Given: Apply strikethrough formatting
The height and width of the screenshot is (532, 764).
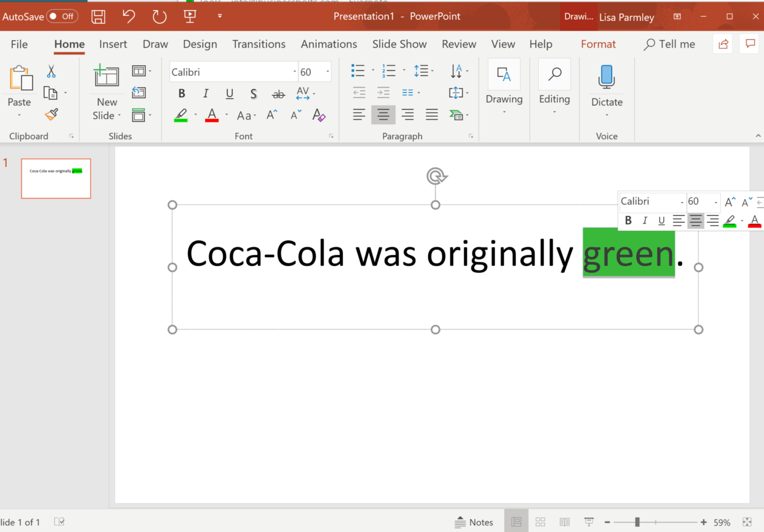Looking at the screenshot, I should click(278, 94).
